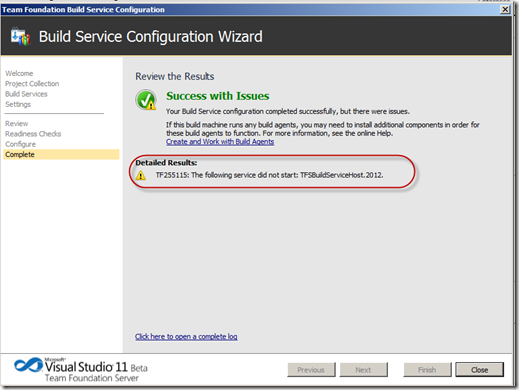Select the Build Services step
The image size is (519, 390).
click(x=26, y=94)
